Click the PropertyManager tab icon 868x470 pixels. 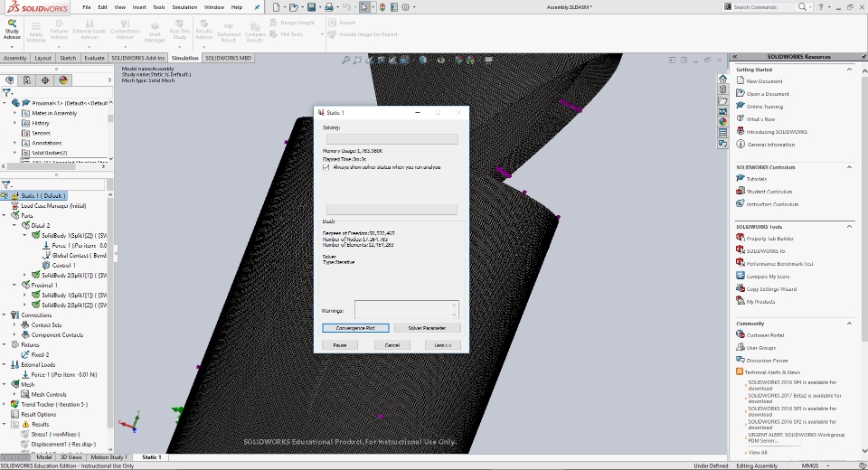[x=27, y=80]
